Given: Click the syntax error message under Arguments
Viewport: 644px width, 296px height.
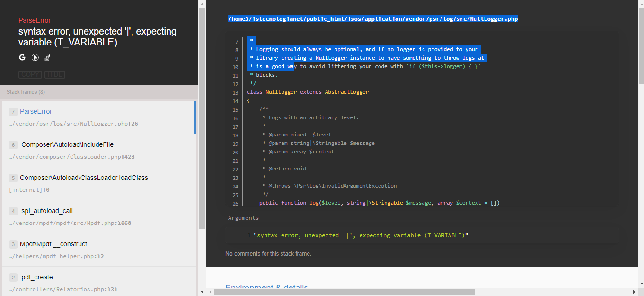Looking at the screenshot, I should click(x=363, y=235).
